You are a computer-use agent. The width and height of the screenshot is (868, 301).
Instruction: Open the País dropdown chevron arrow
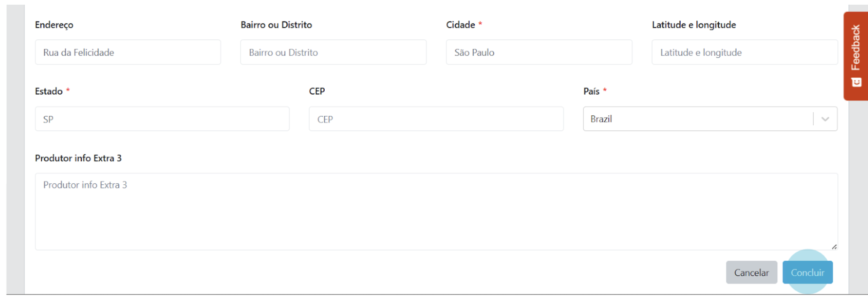(x=825, y=119)
